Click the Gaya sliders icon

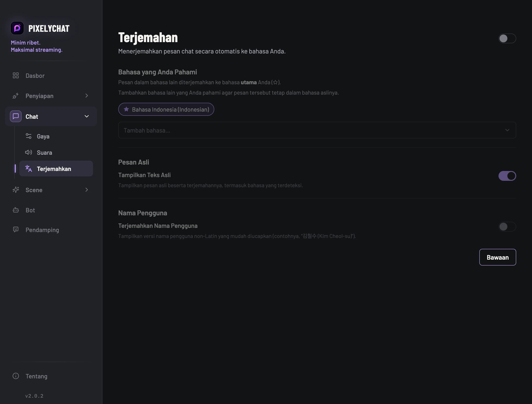pyautogui.click(x=29, y=136)
